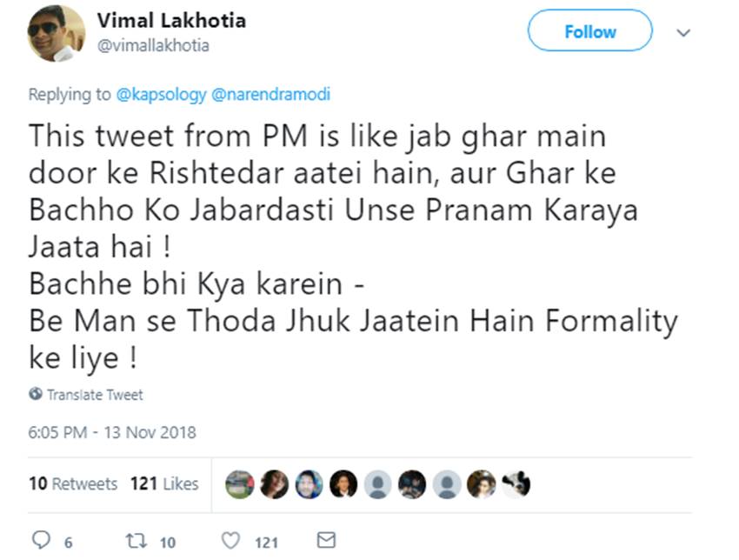
Task: Click the Vimal Lakhotia display name
Action: coord(171,21)
